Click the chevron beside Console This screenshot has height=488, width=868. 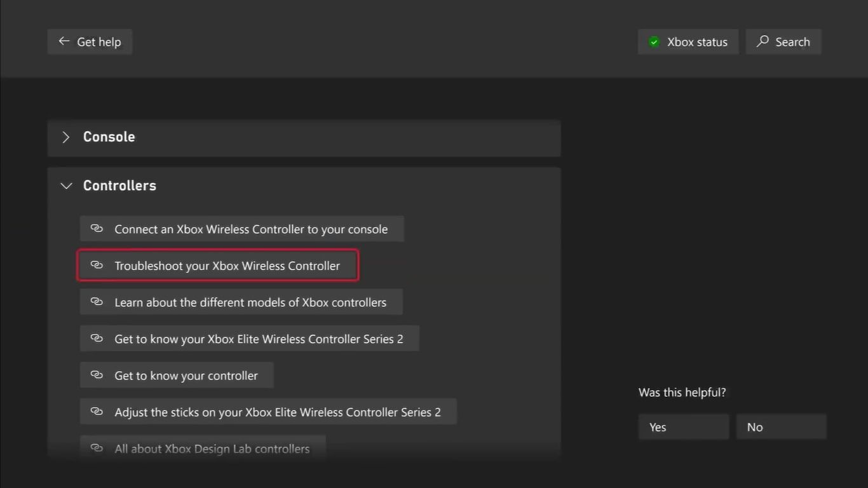pos(66,137)
